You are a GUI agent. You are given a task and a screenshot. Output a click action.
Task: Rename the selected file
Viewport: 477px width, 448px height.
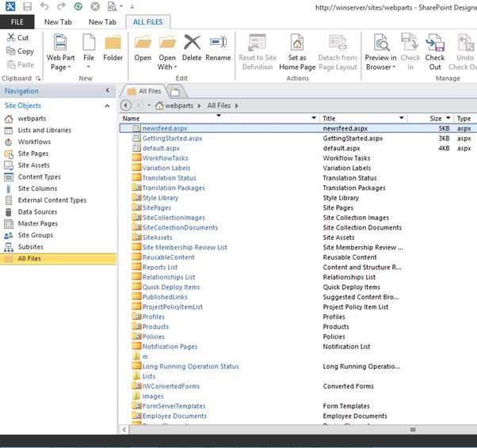pyautogui.click(x=218, y=47)
